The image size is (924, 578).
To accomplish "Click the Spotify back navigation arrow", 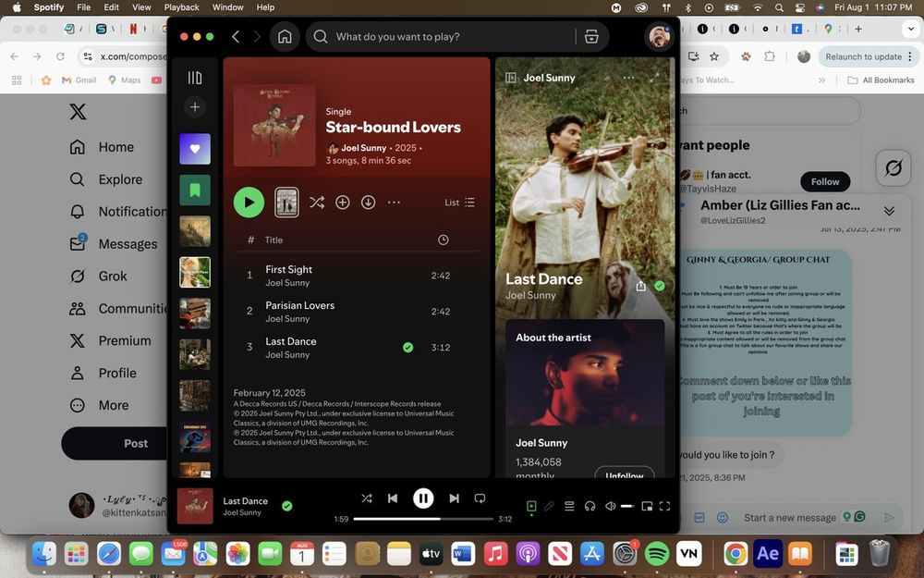I will point(236,37).
